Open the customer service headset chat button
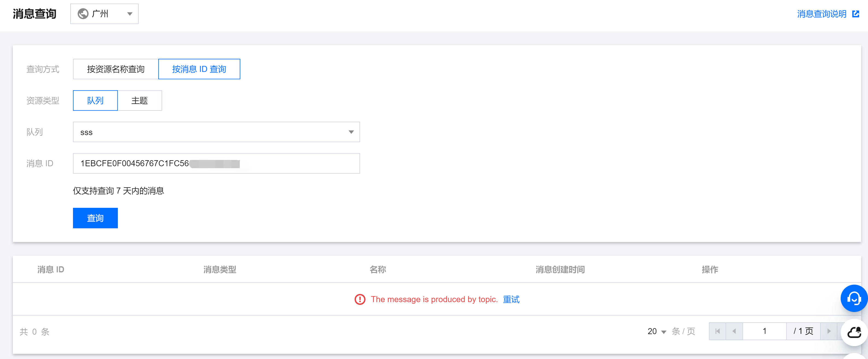The height and width of the screenshot is (359, 868). pos(854,298)
